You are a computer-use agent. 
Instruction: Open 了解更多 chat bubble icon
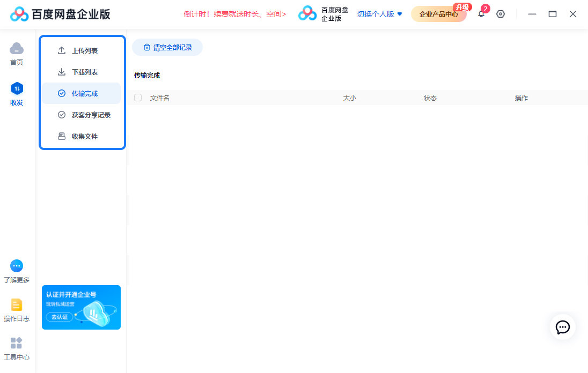(x=17, y=266)
